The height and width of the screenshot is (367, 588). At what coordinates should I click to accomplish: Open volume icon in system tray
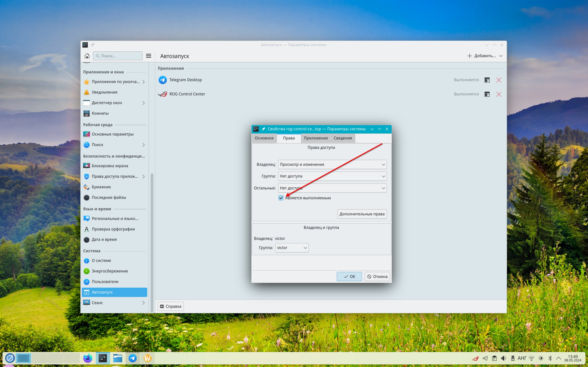(504, 358)
